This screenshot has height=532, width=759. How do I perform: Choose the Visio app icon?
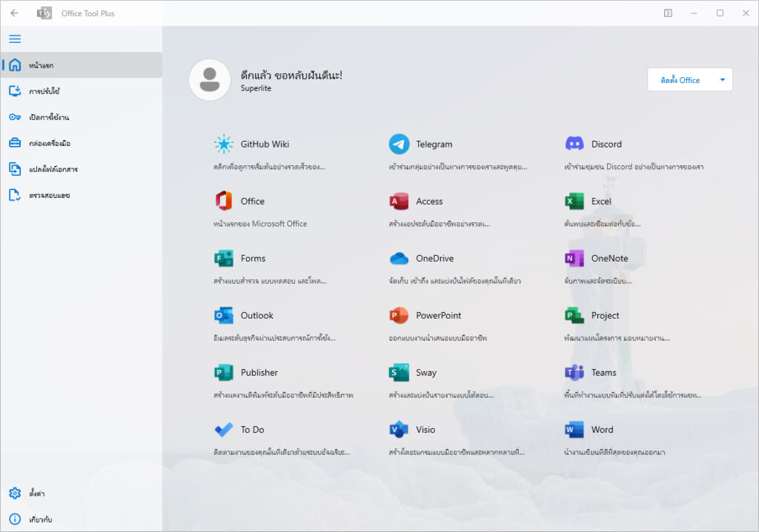399,429
